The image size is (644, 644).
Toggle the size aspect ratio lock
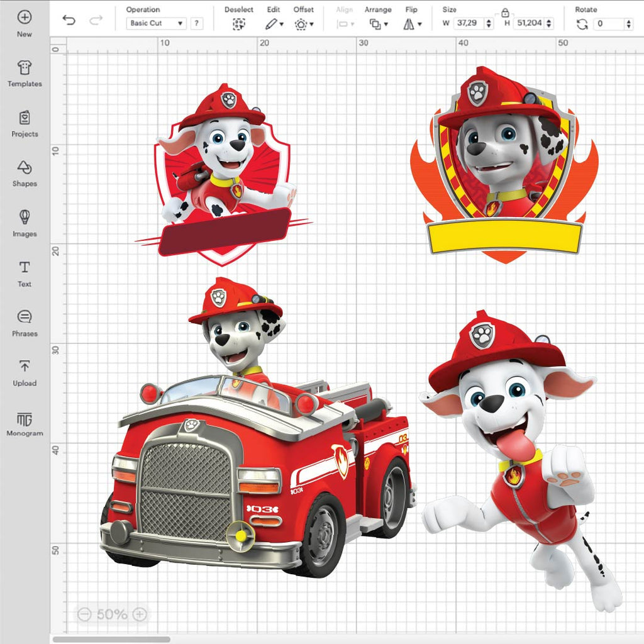click(505, 13)
